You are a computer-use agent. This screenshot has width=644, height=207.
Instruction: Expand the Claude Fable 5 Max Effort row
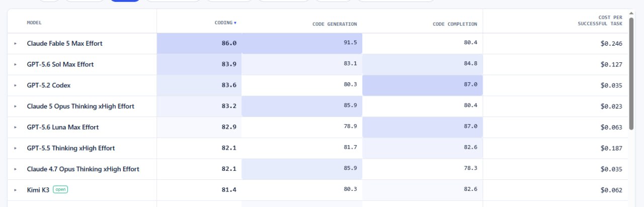(x=16, y=44)
